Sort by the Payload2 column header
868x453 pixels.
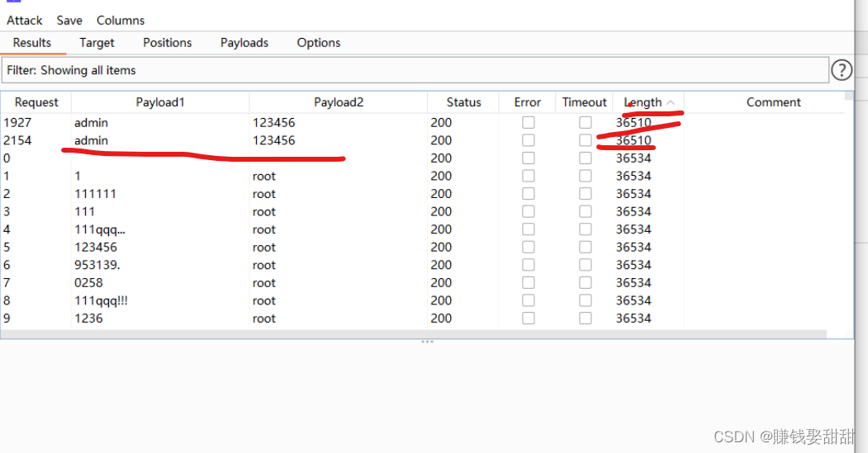(x=339, y=102)
